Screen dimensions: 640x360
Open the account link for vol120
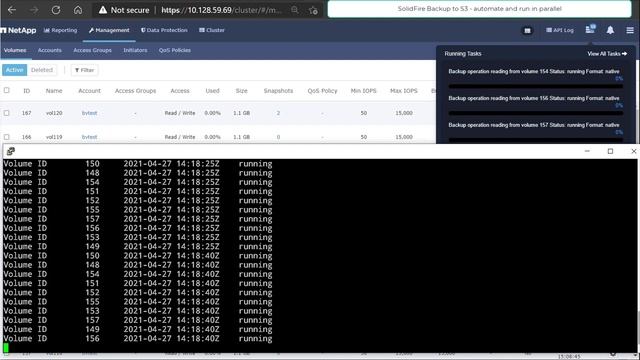89,113
